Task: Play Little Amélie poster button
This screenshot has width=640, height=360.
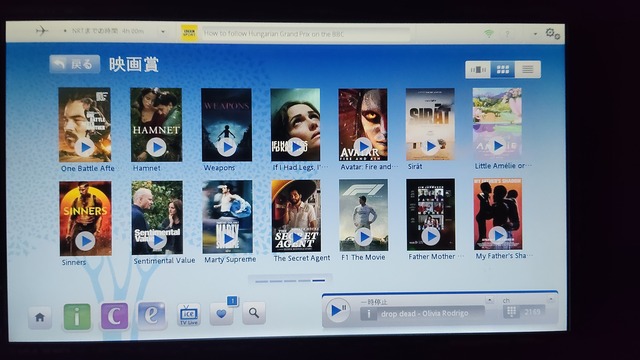Action: [x=497, y=145]
